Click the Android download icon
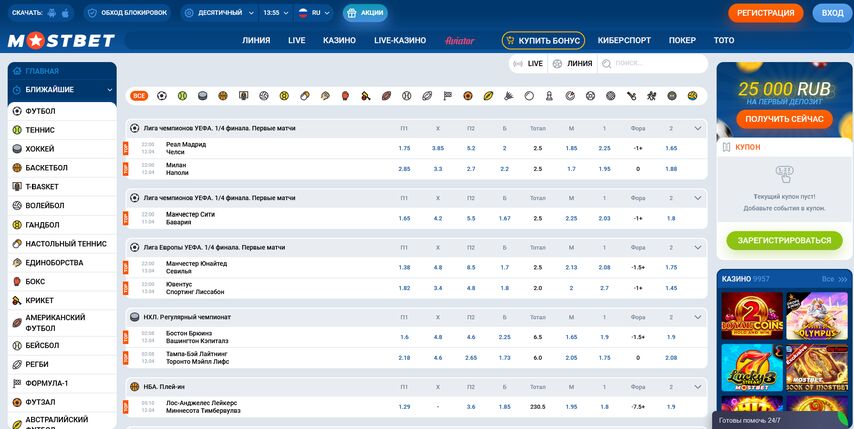Image resolution: width=854 pixels, height=429 pixels. 52,13
